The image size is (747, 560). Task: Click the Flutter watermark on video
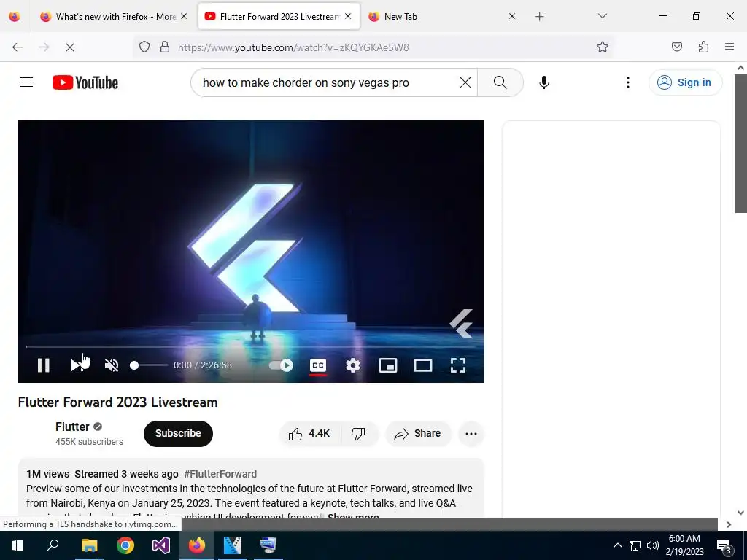pos(461,324)
